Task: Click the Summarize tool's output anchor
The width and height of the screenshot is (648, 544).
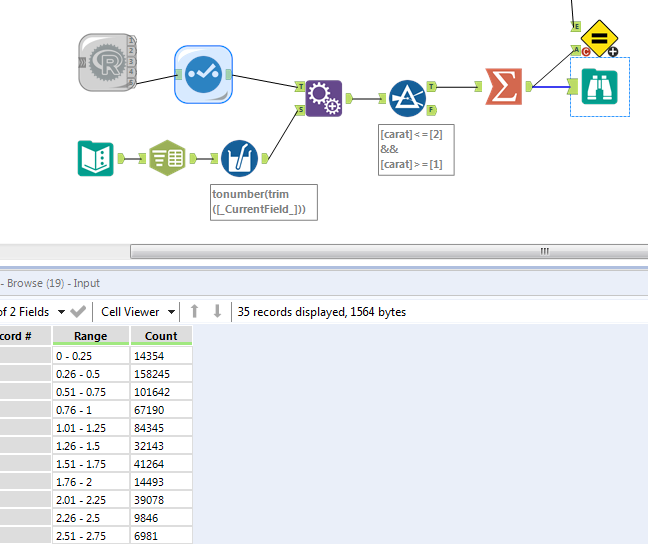Action: point(529,86)
